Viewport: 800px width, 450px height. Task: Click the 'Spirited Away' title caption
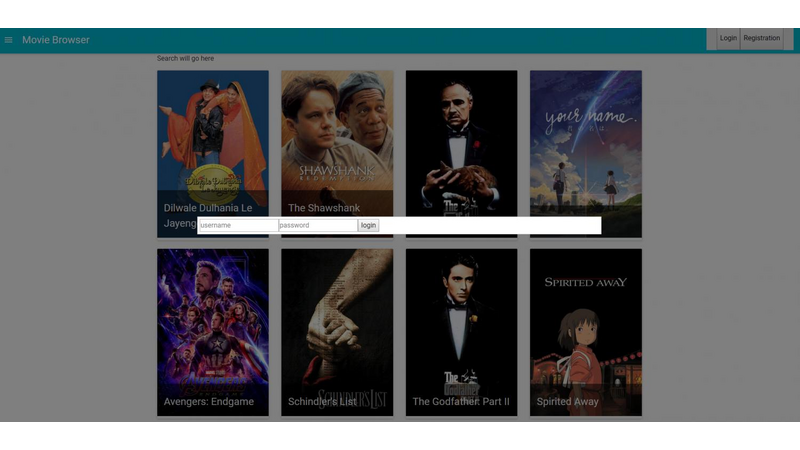click(567, 402)
